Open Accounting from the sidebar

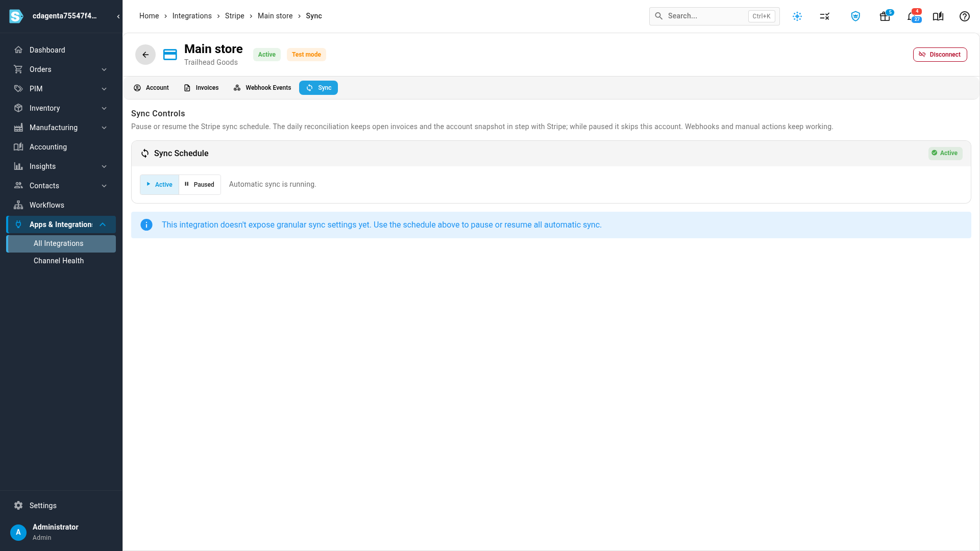[x=61, y=147]
